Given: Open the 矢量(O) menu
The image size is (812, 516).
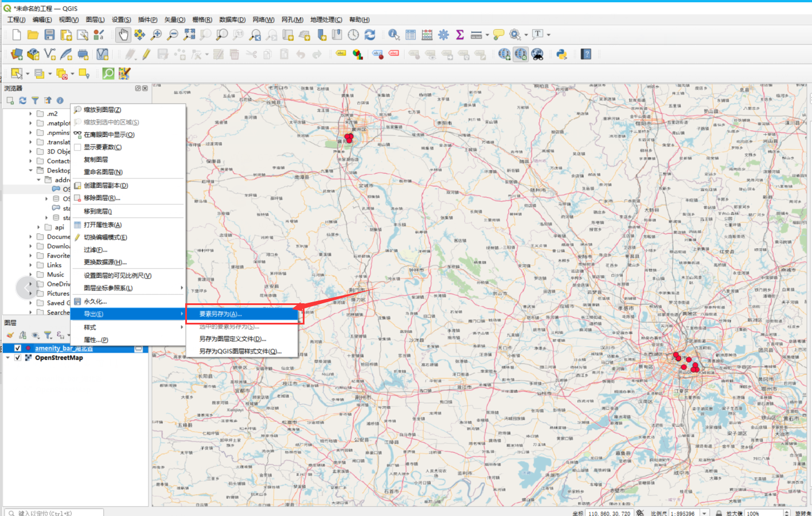Looking at the screenshot, I should [x=175, y=19].
